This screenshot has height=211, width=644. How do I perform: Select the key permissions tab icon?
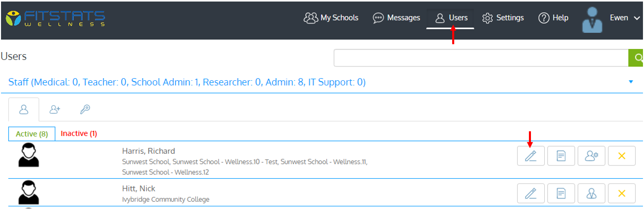85,109
